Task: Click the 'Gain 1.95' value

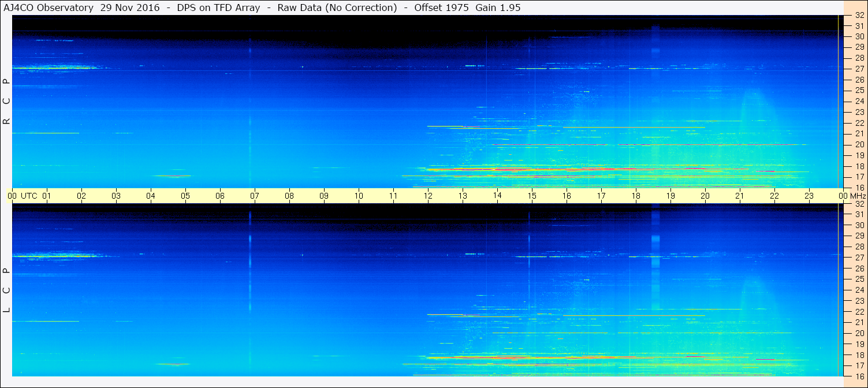Action: [498, 8]
